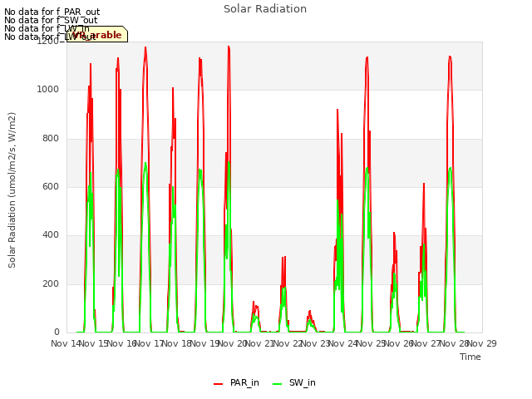Click the Solar Radiation chart title

265,9
